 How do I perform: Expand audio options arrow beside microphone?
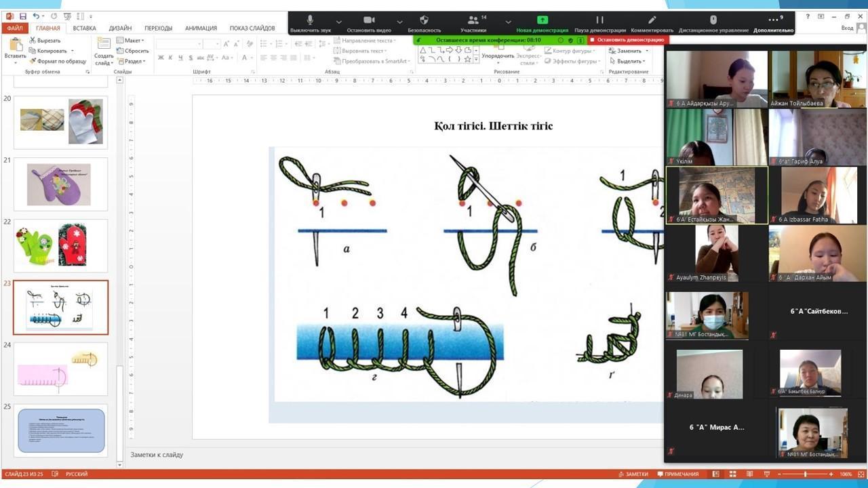(339, 22)
